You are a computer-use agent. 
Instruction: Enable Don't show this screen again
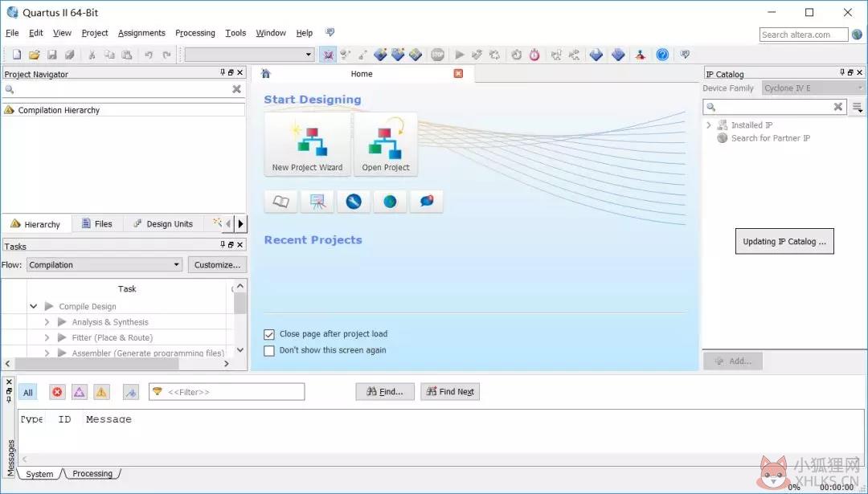pos(269,351)
